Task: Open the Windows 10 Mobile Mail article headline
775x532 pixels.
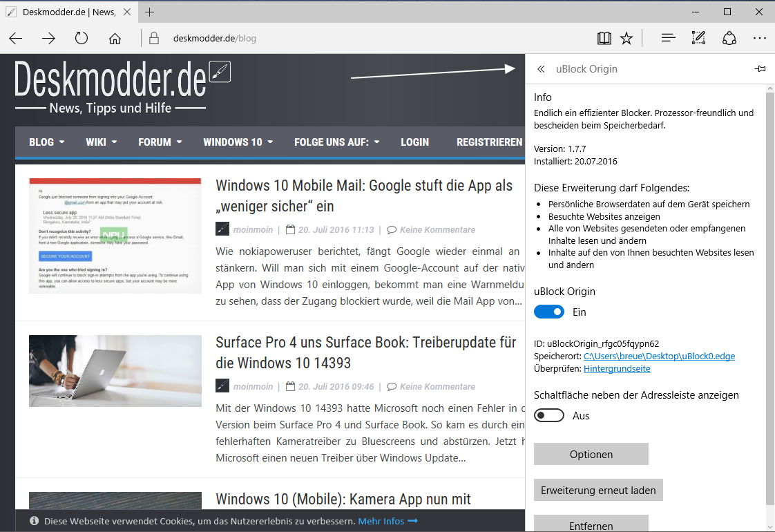Action: (364, 196)
